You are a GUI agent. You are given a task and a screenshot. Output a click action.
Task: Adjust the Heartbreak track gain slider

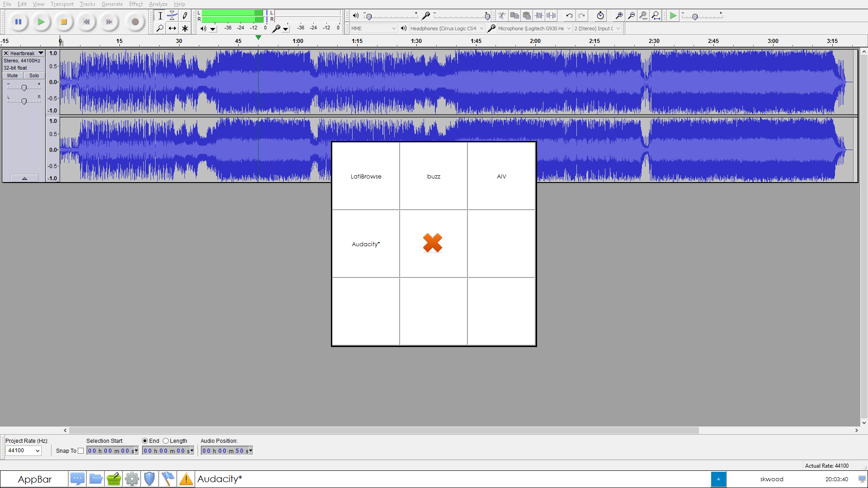(x=24, y=87)
